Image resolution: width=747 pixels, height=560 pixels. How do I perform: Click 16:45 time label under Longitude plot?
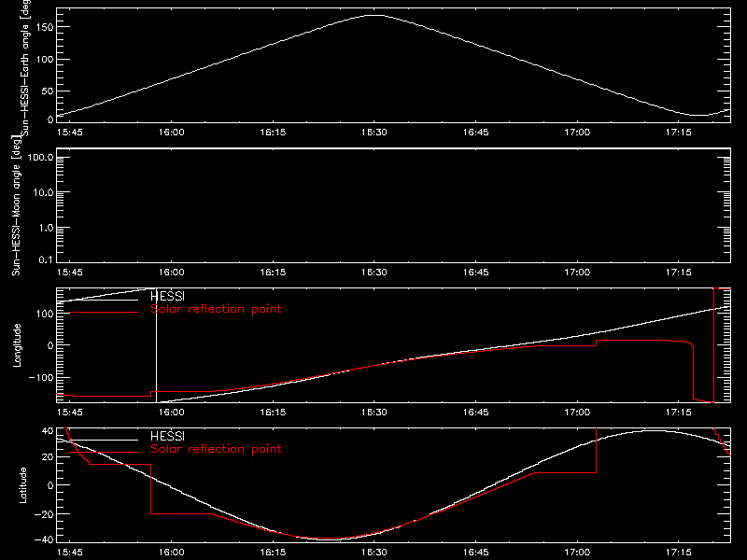tap(476, 413)
